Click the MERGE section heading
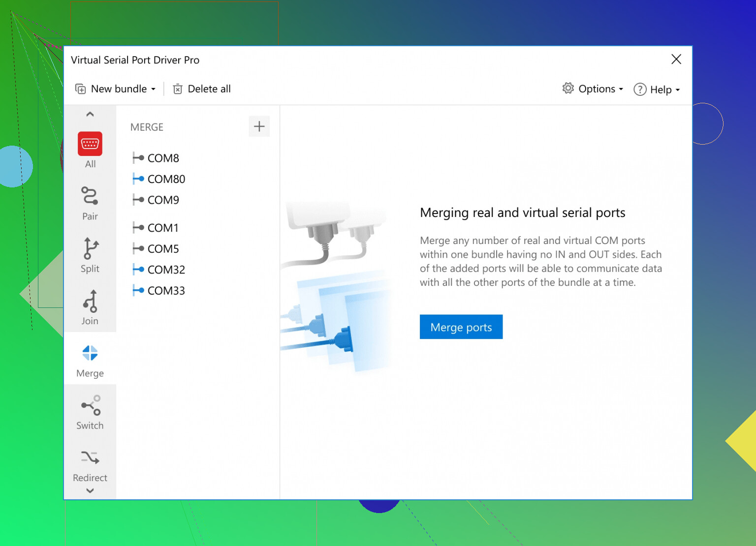The image size is (756, 546). (147, 127)
